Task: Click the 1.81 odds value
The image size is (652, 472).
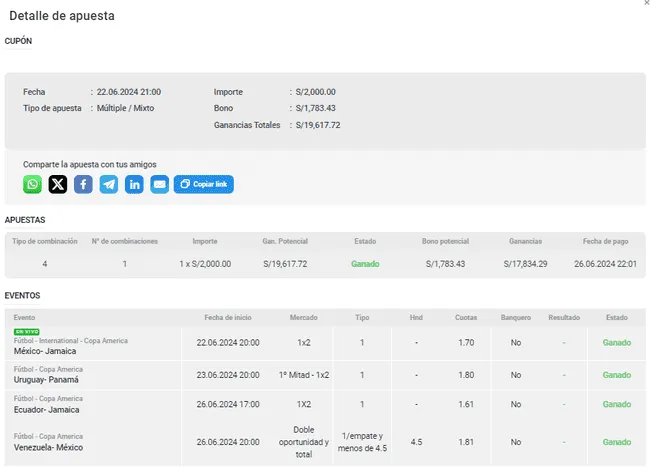Action: (x=466, y=442)
